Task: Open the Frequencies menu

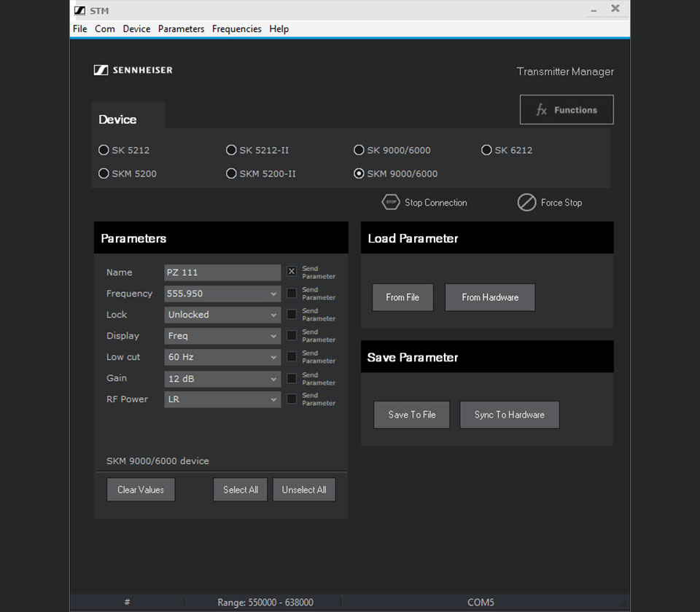Action: (x=236, y=29)
